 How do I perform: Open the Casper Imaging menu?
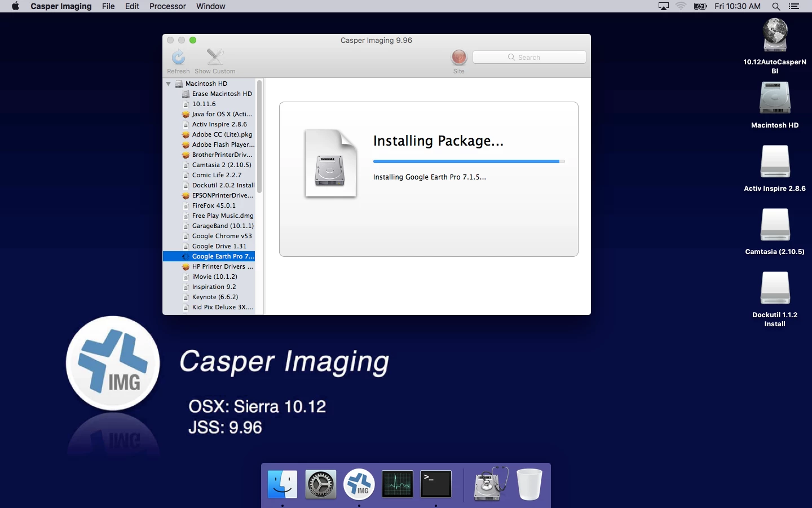tap(61, 6)
